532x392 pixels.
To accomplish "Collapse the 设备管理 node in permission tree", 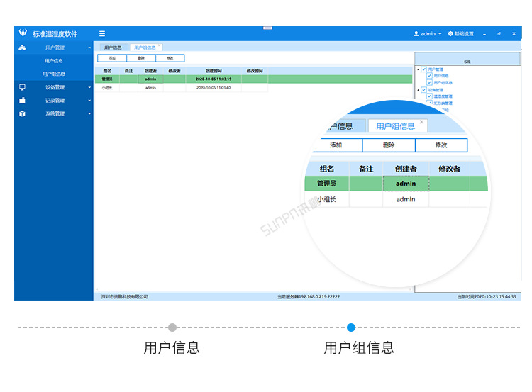I will (x=419, y=90).
